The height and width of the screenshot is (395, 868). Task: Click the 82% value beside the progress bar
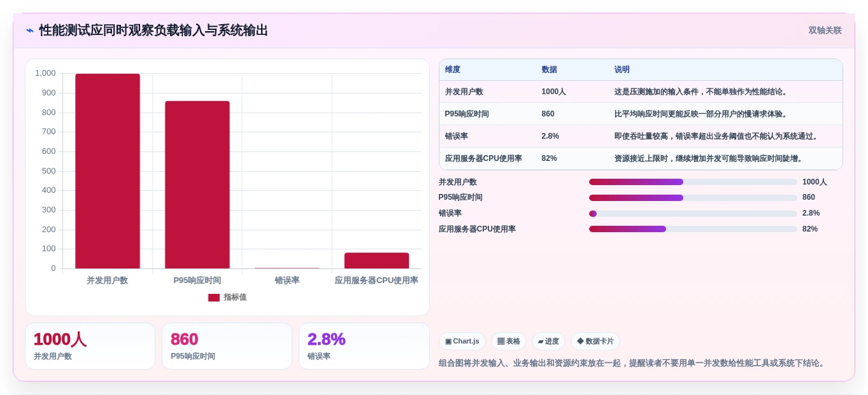(x=810, y=229)
